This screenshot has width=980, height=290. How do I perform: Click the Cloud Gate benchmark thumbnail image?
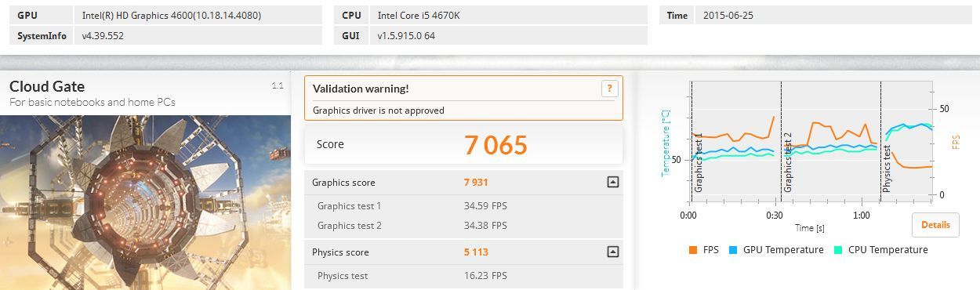[146, 202]
